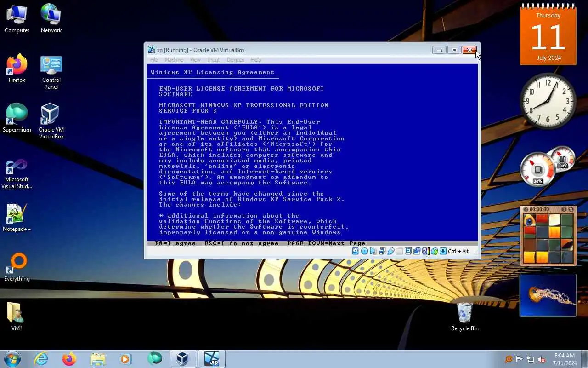Screen dimensions: 588x368
Task: Open the File menu in VirtualBox
Action: coord(154,60)
